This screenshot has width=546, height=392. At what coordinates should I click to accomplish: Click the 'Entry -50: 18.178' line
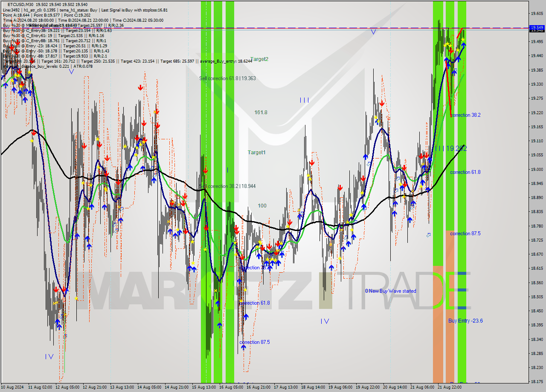coord(42,51)
